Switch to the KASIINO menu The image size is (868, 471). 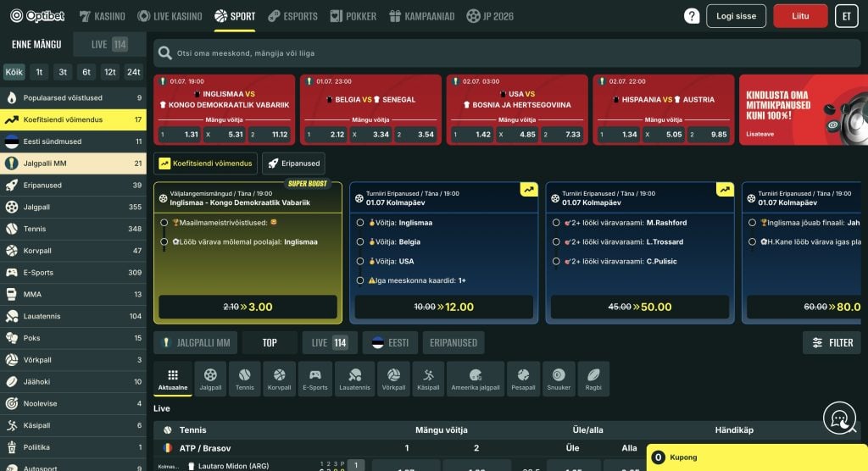coord(103,16)
